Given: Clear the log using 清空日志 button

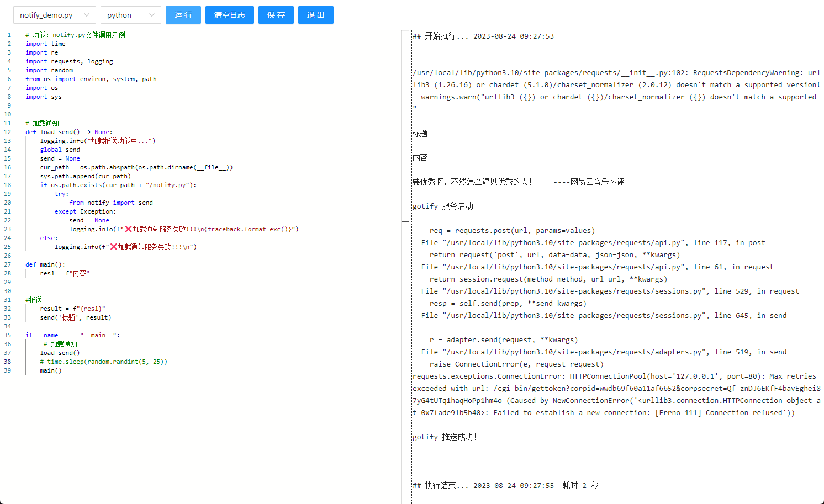Looking at the screenshot, I should click(229, 15).
